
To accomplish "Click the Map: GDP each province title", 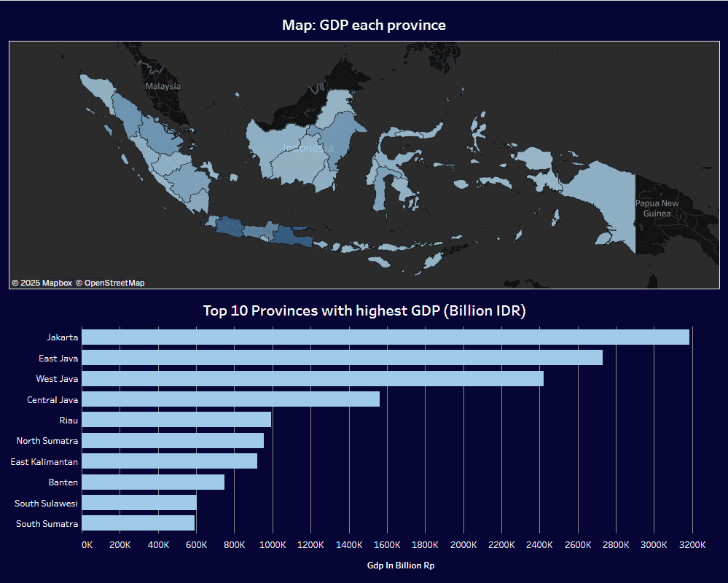I will pyautogui.click(x=363, y=24).
